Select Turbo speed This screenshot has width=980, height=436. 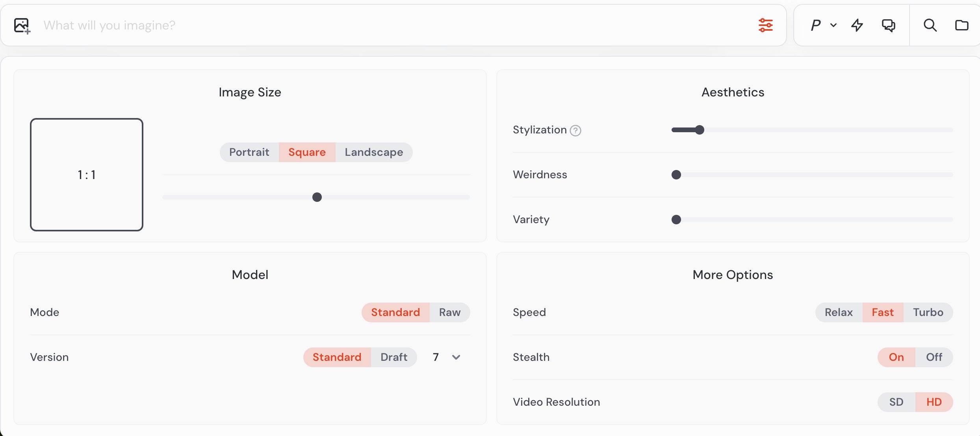pos(928,312)
